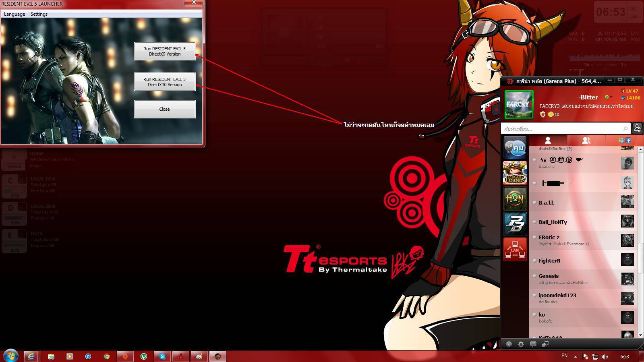Click the Ball_HoNTy friend avatar thumbnail
The image size is (644, 362).
627,221
